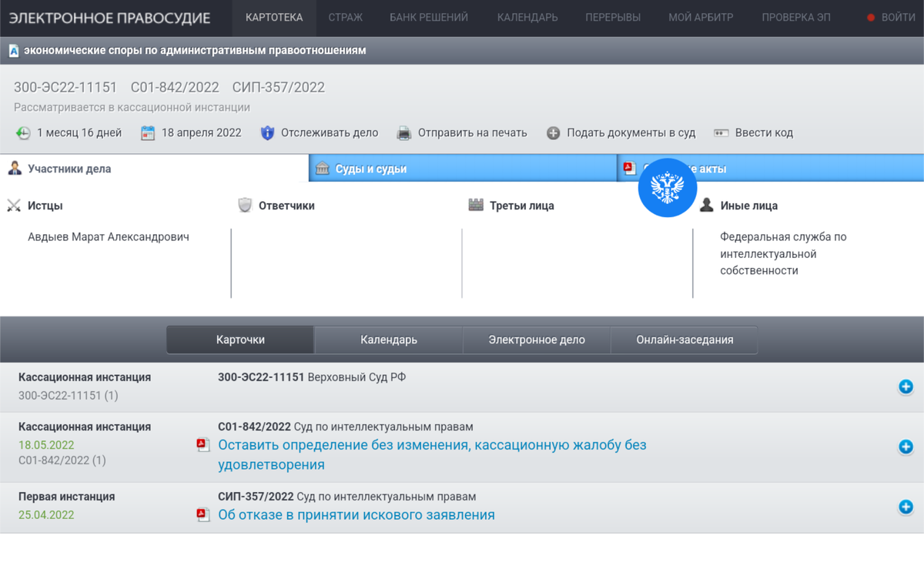This screenshot has height=569, width=924.
Task: Click Федеральная служба по интеллектуальной собственности
Action: (783, 254)
